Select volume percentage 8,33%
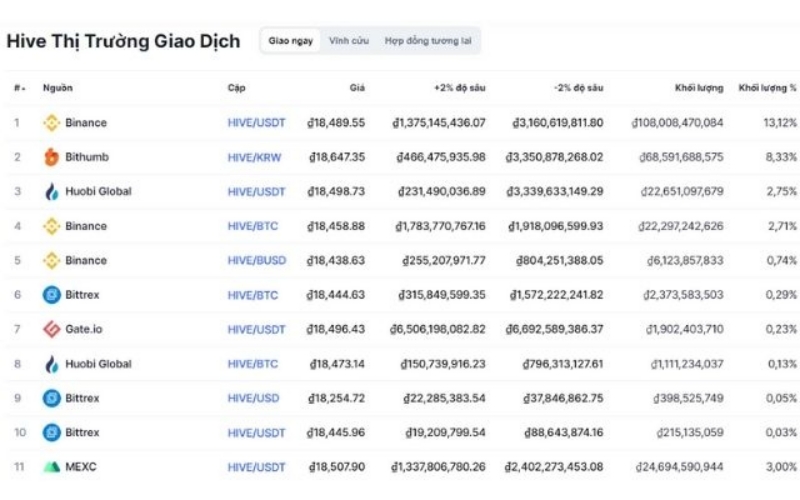Screen dimensions: 800x500 pos(781,157)
